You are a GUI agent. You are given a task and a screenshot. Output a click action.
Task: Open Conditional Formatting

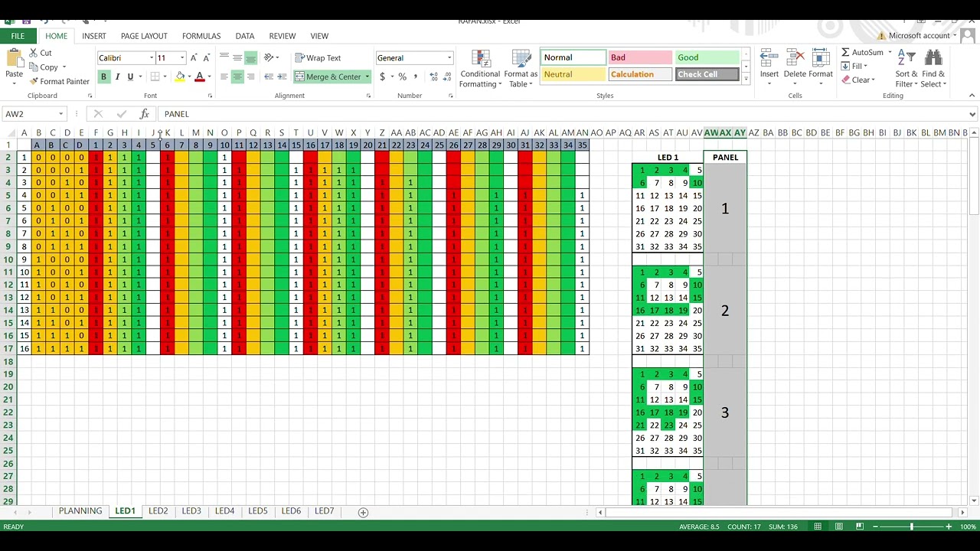(x=480, y=69)
